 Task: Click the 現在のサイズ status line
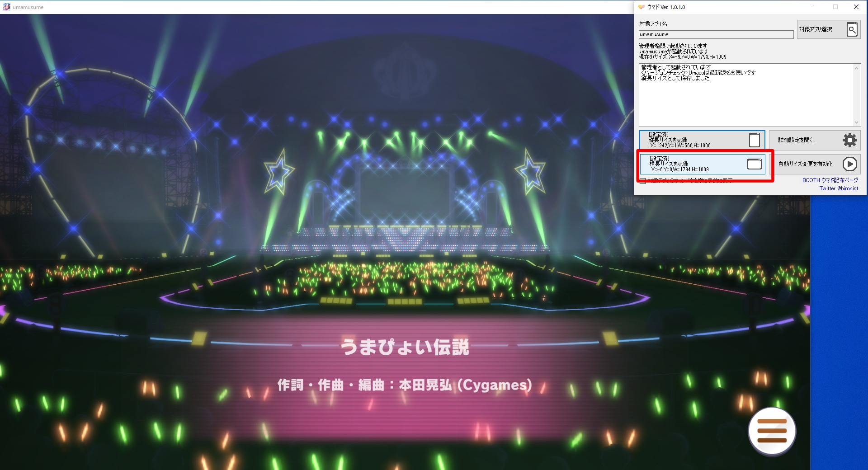[x=682, y=57]
